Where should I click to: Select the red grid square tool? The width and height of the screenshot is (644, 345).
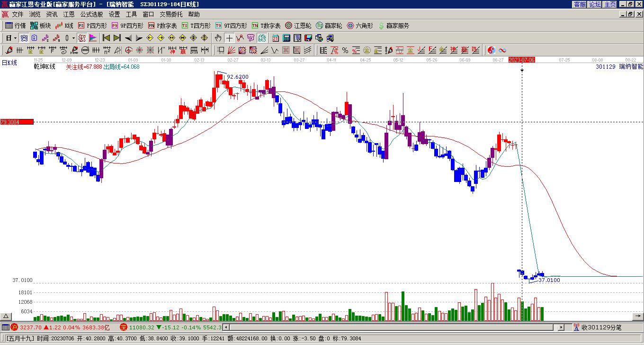point(286,50)
